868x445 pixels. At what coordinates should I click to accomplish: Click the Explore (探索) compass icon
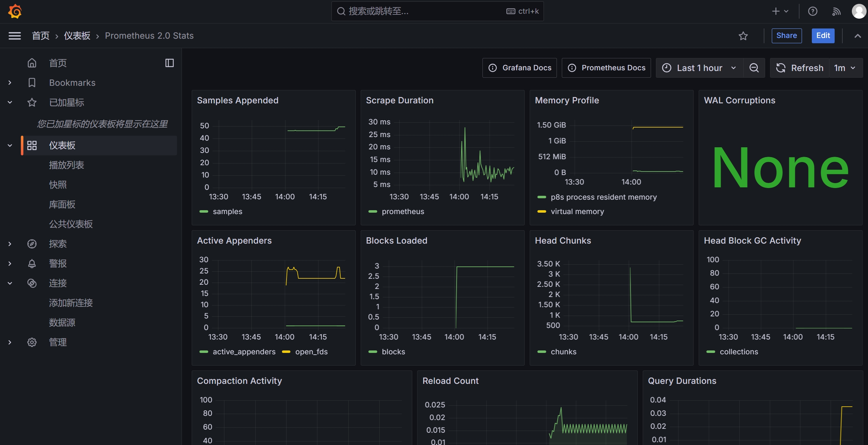click(32, 244)
